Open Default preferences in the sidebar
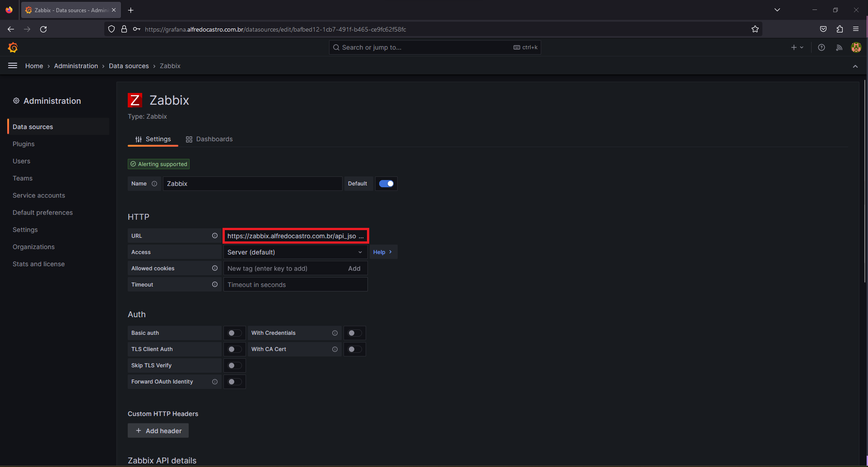 tap(42, 213)
